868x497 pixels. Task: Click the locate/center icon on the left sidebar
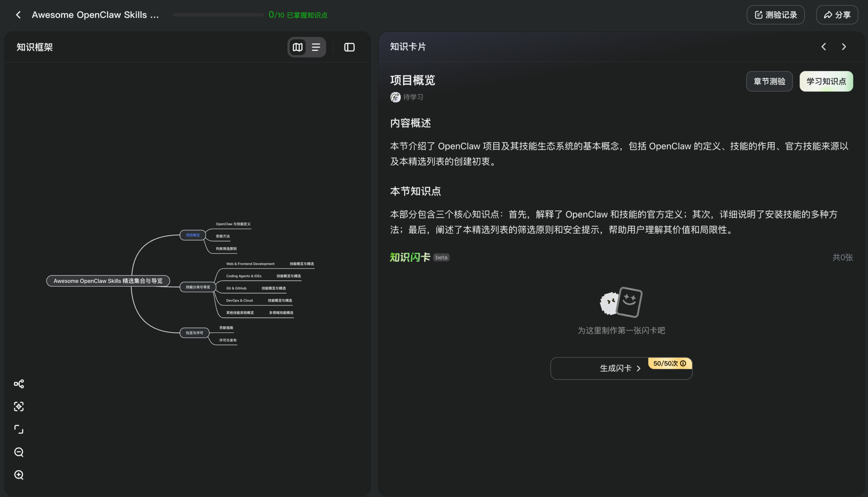(x=19, y=406)
